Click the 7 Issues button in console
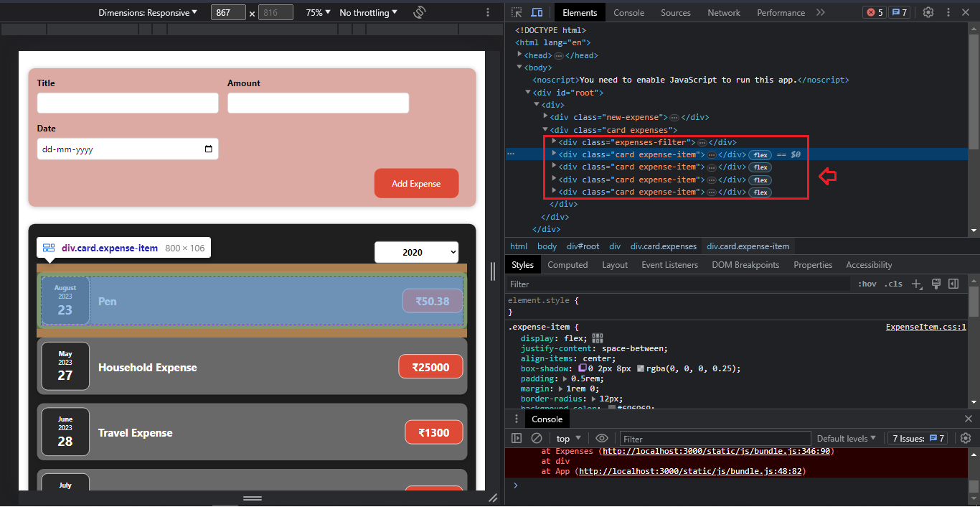Screen dimensions: 980x507 919,438
